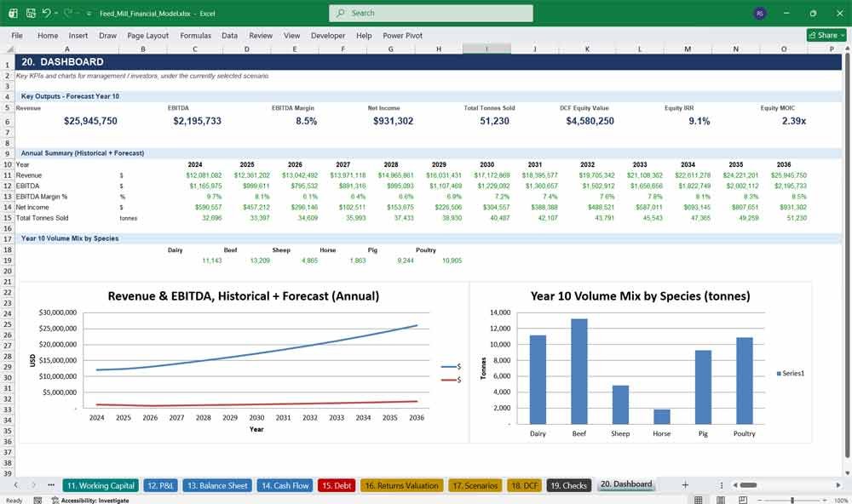Select the blue revenue line in chart
The width and height of the screenshot is (852, 504).
(x=256, y=355)
